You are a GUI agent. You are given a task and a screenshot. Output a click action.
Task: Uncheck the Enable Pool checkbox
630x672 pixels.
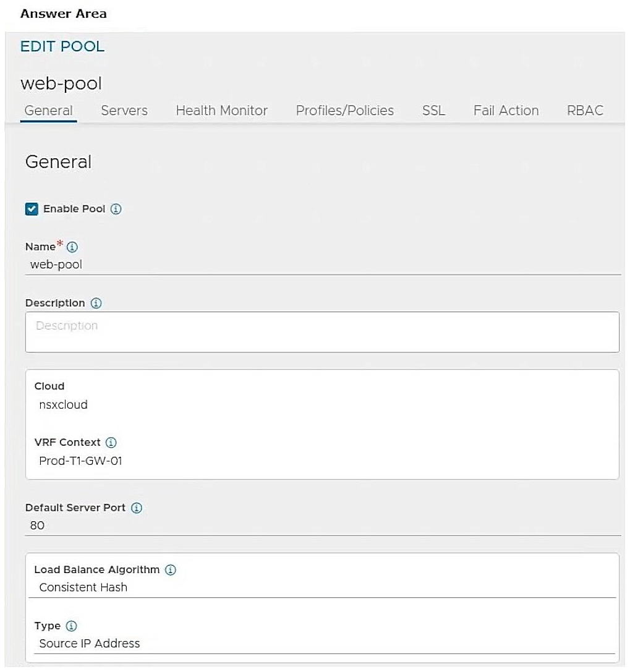(x=32, y=209)
